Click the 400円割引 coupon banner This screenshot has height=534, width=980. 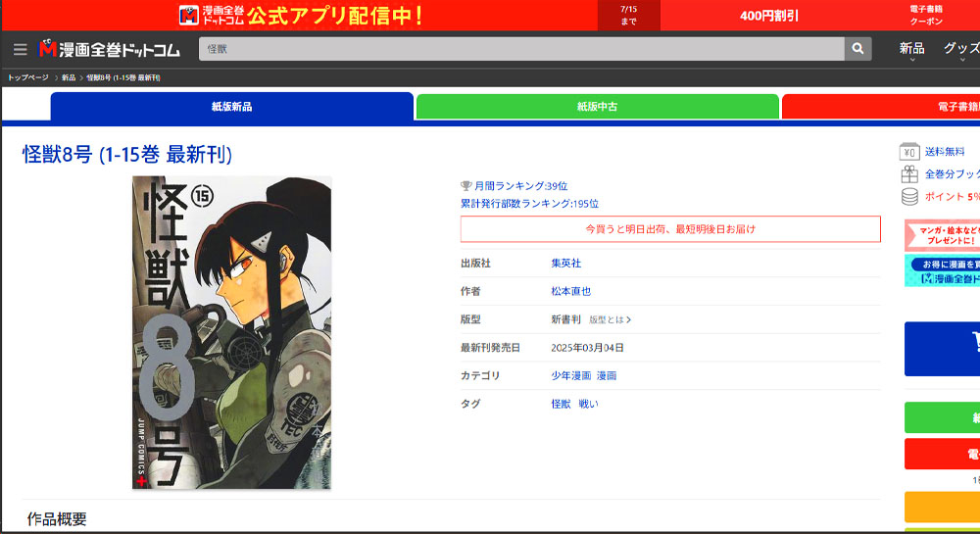click(768, 16)
